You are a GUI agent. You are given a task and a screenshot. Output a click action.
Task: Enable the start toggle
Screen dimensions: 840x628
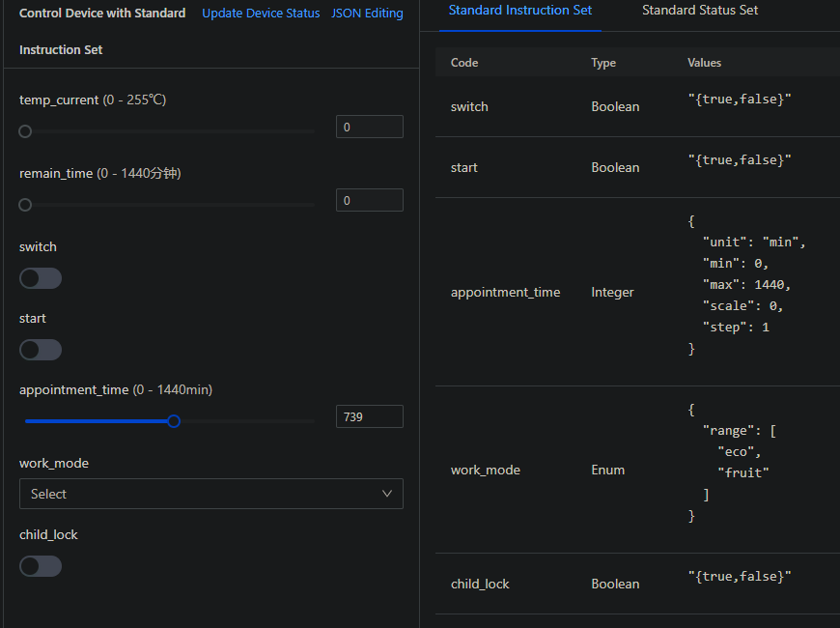coord(41,350)
